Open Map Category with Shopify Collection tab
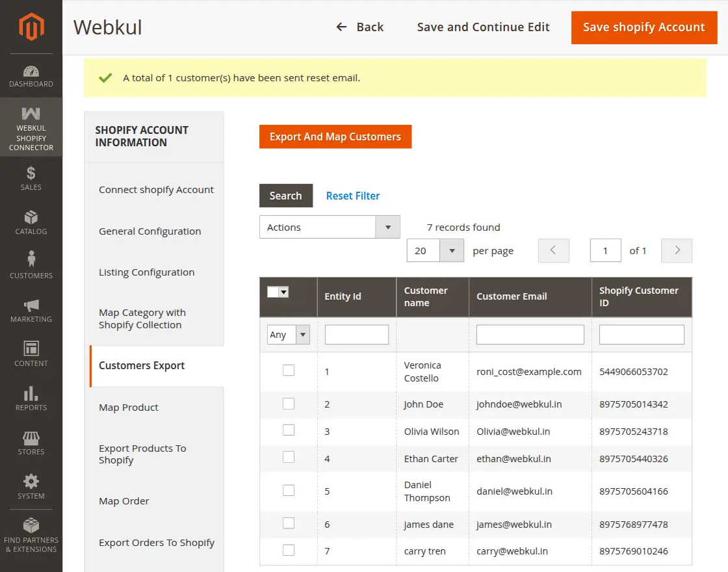Viewport: 728px width, 572px height. [142, 319]
